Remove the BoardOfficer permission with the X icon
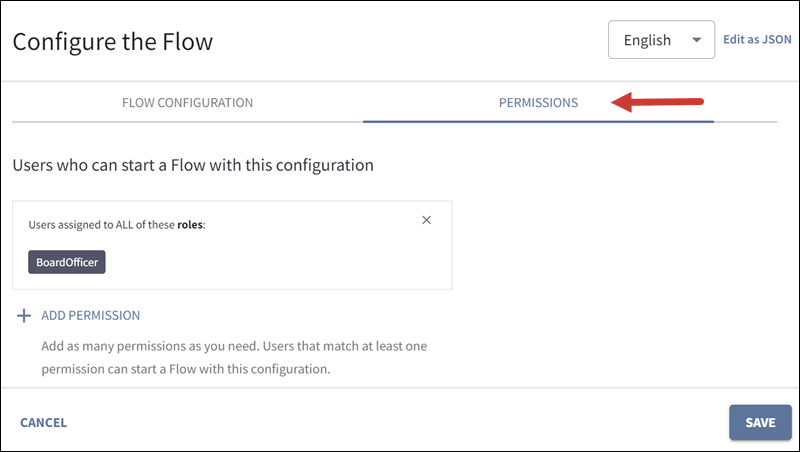Viewport: 800px width, 452px height. [426, 220]
